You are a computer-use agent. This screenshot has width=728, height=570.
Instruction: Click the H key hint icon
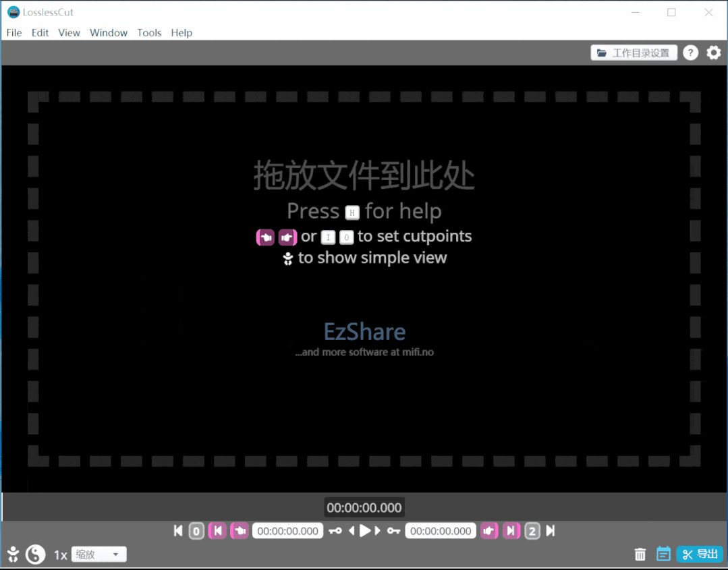pos(352,213)
